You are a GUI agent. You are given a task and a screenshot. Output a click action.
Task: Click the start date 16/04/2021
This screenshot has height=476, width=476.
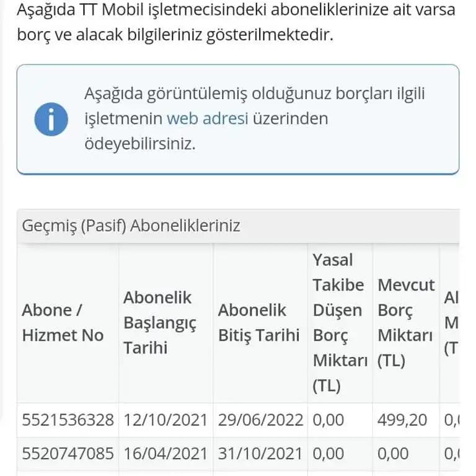click(x=165, y=454)
